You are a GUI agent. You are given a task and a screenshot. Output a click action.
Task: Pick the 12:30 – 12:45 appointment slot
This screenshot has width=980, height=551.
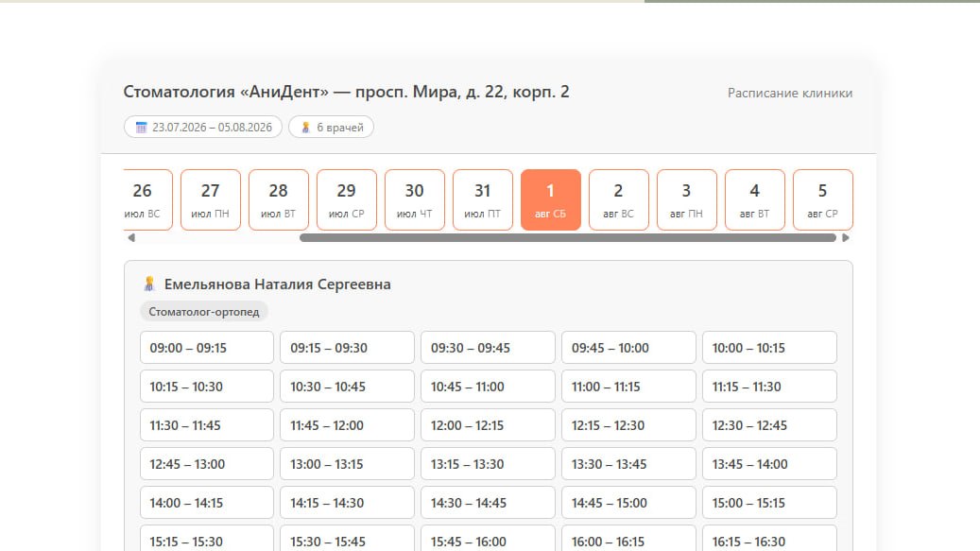[769, 424]
